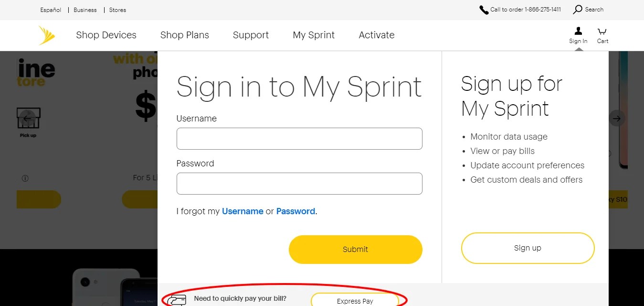The image size is (644, 306).
Task: Open the Shop Devices menu
Action: (106, 35)
